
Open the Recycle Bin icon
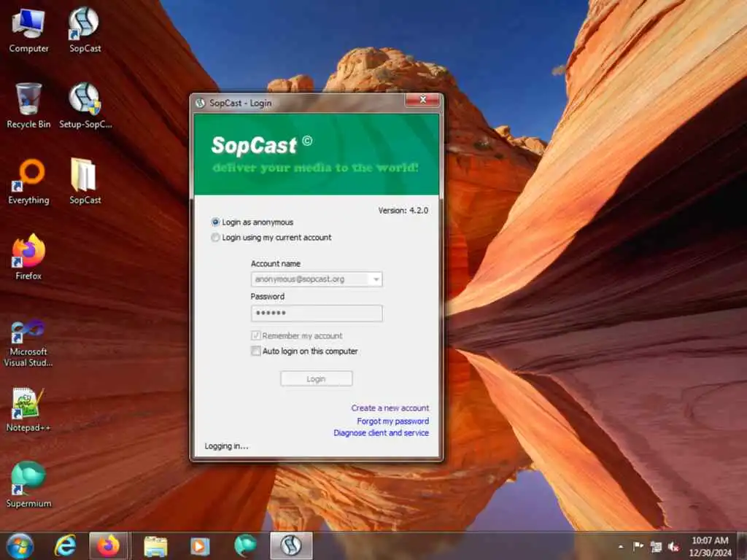tap(28, 106)
